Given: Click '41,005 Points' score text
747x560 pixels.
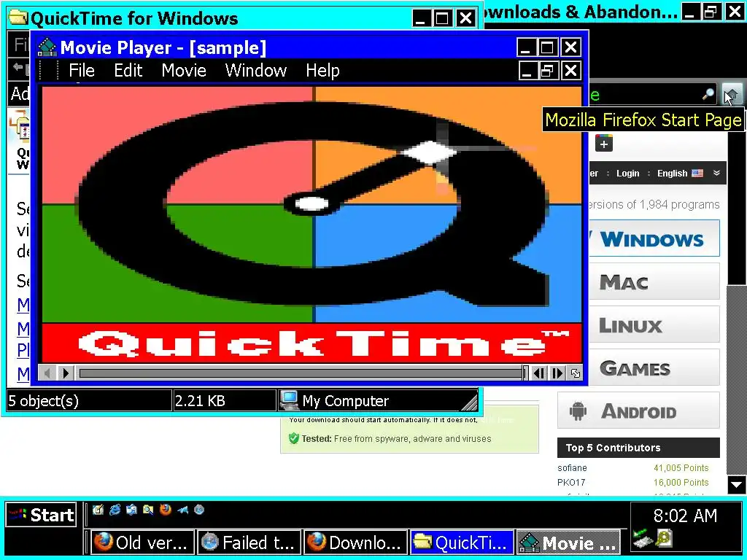Looking at the screenshot, I should pyautogui.click(x=681, y=468).
